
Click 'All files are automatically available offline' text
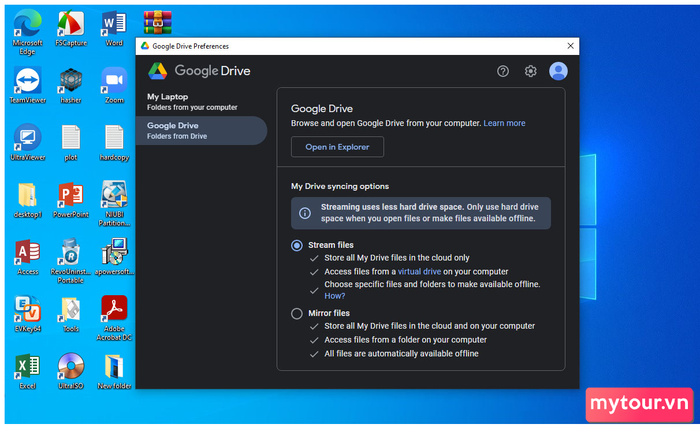pos(401,354)
